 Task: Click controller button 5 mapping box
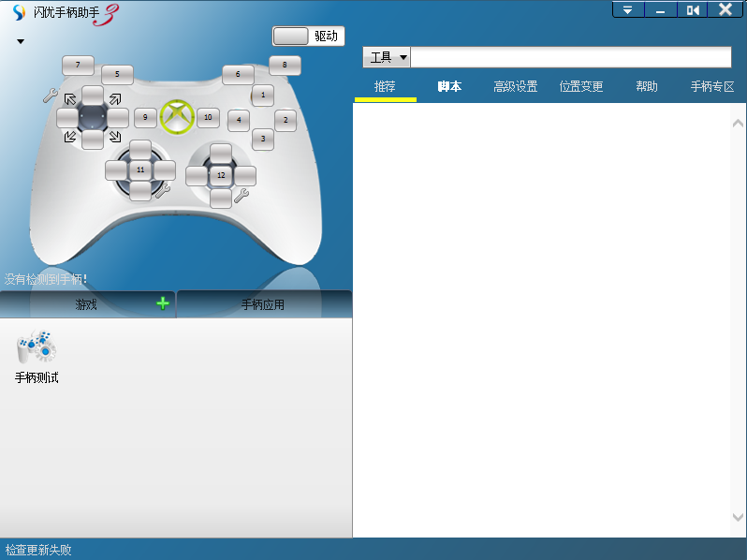tap(117, 75)
